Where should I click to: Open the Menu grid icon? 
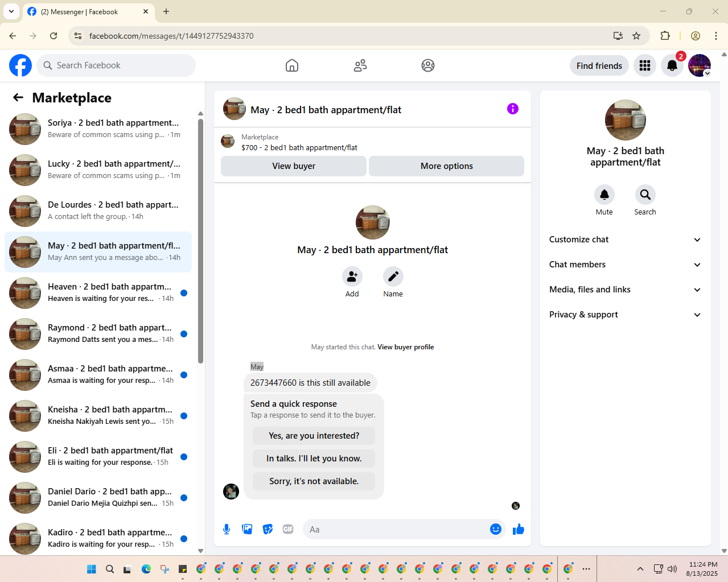(x=645, y=65)
